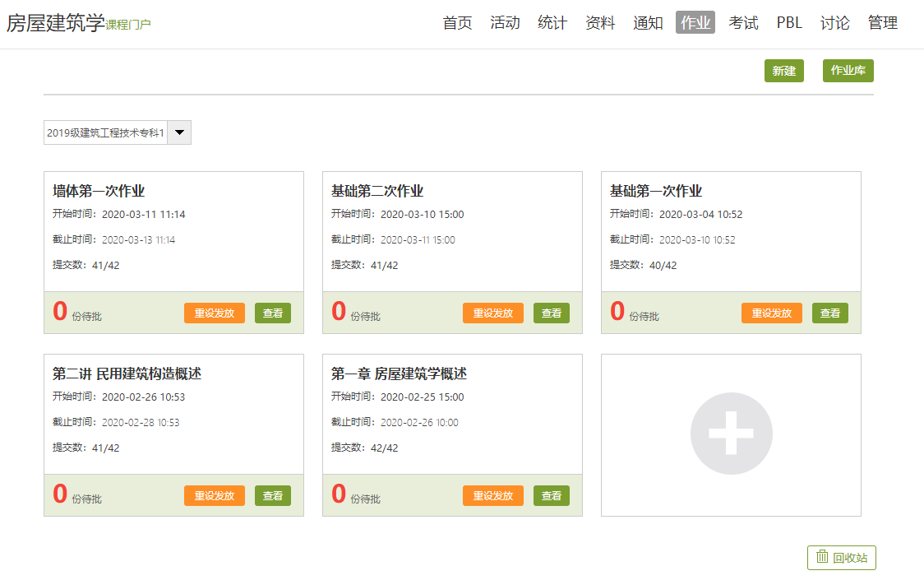This screenshot has width=924, height=580.
Task: Click the 2019级建筑工程技术专科1 class field
Action: tap(105, 132)
